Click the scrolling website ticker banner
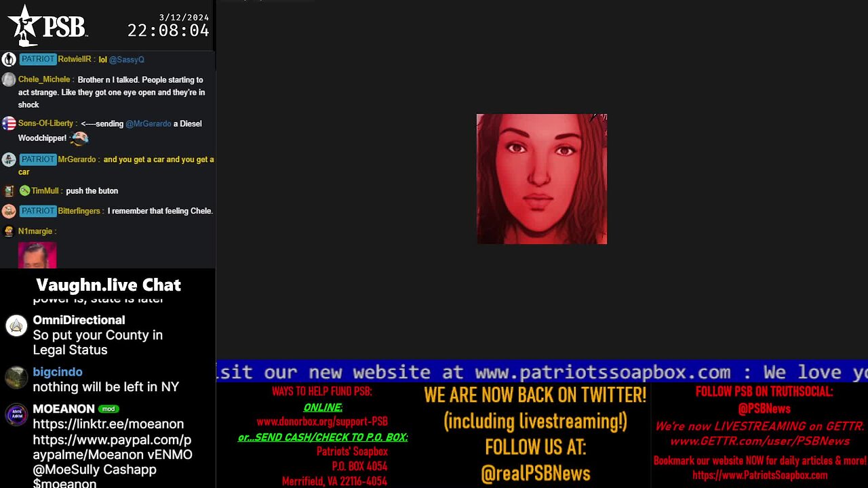Screen dimensions: 868x488 (x=542, y=371)
